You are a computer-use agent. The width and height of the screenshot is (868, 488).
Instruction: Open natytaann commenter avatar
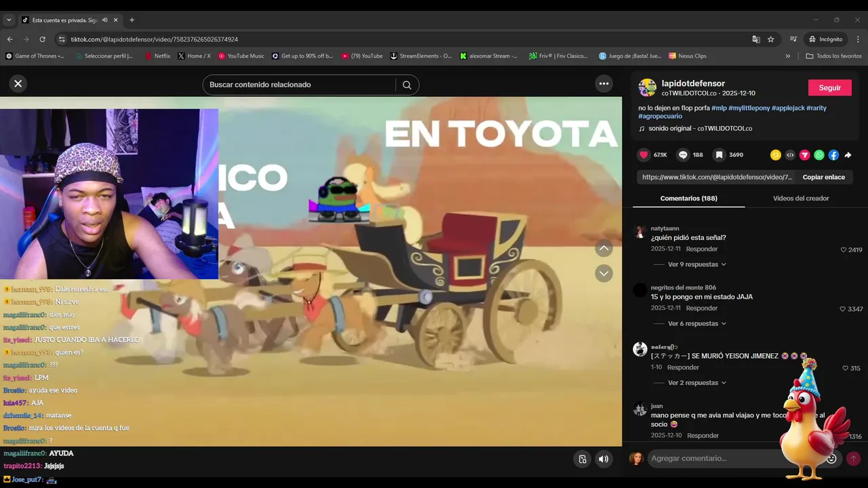click(x=639, y=232)
